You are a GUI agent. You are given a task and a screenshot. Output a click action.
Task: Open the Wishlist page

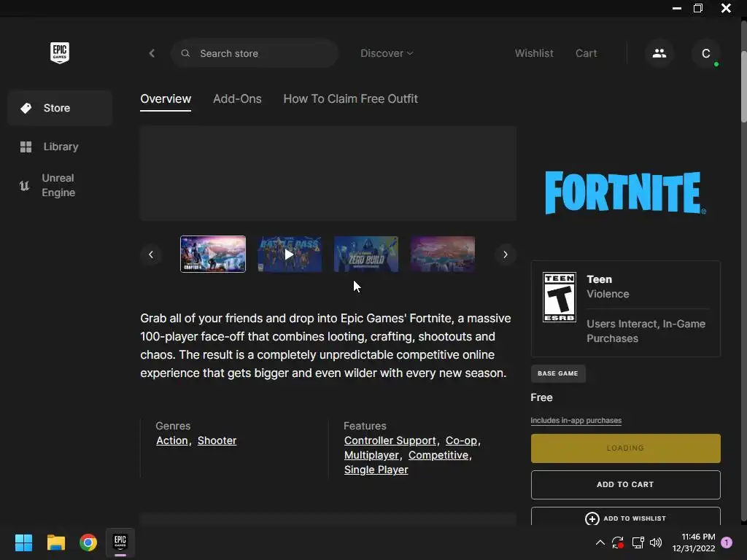tap(534, 53)
